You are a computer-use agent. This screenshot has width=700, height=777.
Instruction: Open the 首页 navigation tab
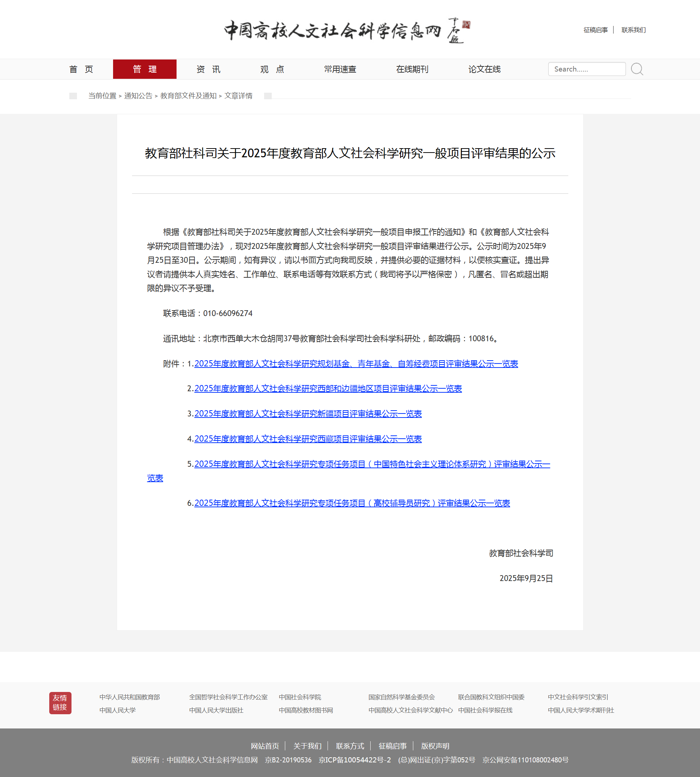click(81, 69)
